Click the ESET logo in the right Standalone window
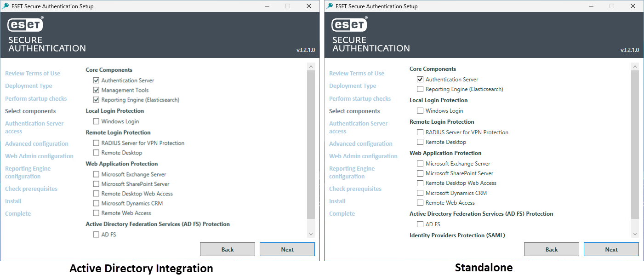This screenshot has width=644, height=275. click(350, 24)
